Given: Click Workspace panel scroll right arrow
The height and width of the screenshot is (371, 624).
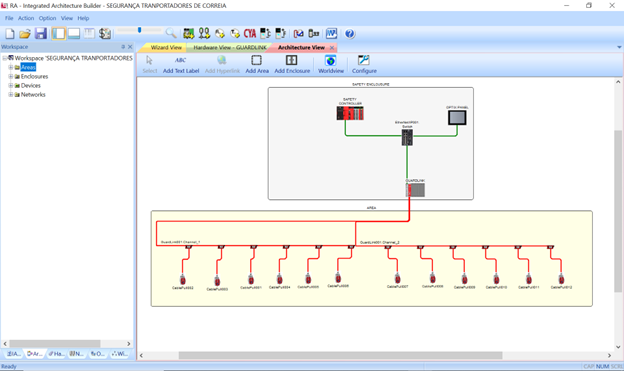Looking at the screenshot, I should (x=129, y=344).
